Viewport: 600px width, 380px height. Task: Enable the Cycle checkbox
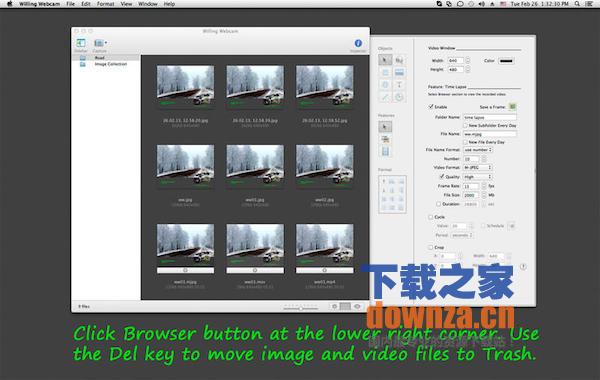[x=430, y=217]
